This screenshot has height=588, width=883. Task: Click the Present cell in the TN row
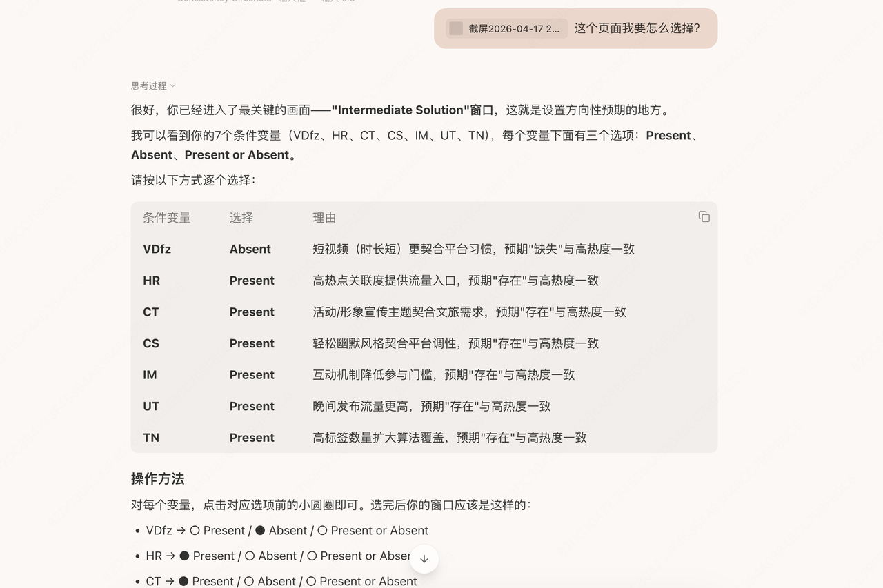coord(252,438)
